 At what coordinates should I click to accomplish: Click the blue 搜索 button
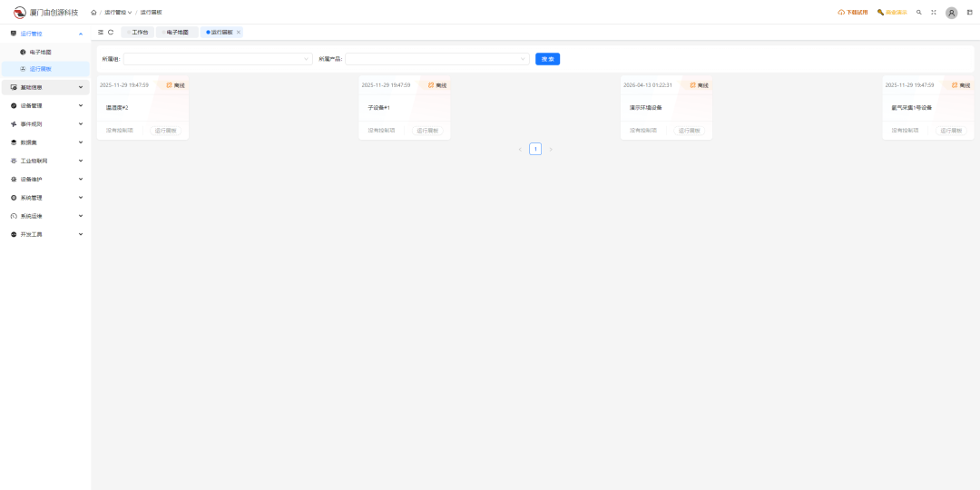[x=547, y=59]
